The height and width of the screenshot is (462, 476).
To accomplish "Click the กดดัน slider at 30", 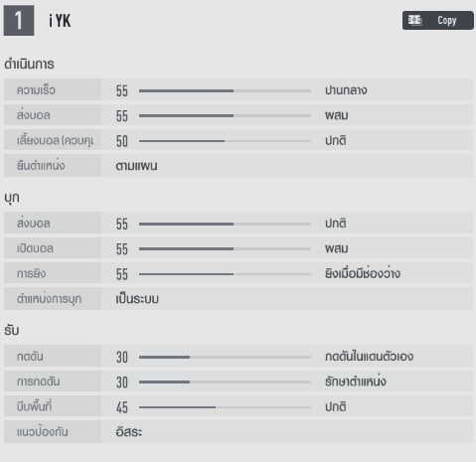I will [x=225, y=357].
